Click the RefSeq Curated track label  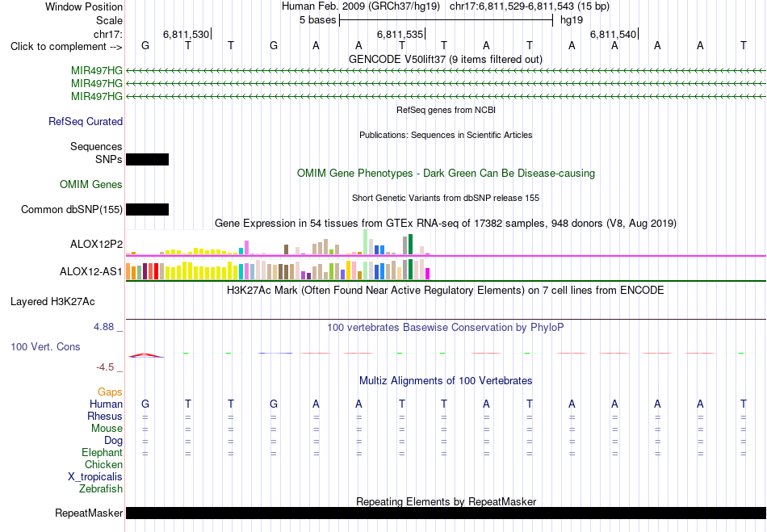[x=86, y=121]
